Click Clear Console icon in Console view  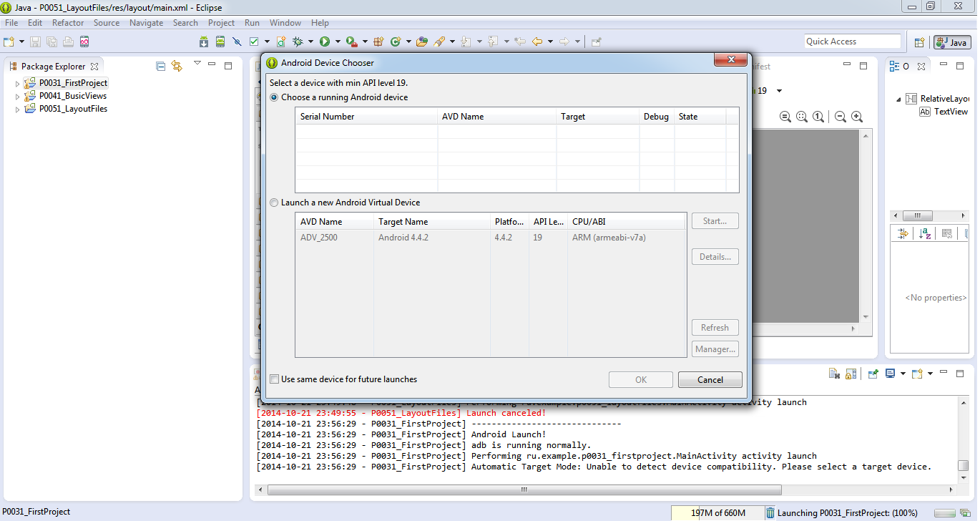click(834, 373)
